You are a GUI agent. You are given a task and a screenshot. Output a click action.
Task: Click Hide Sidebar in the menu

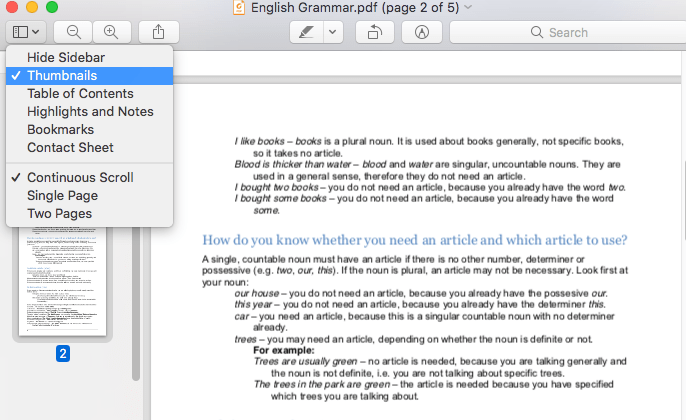click(66, 58)
